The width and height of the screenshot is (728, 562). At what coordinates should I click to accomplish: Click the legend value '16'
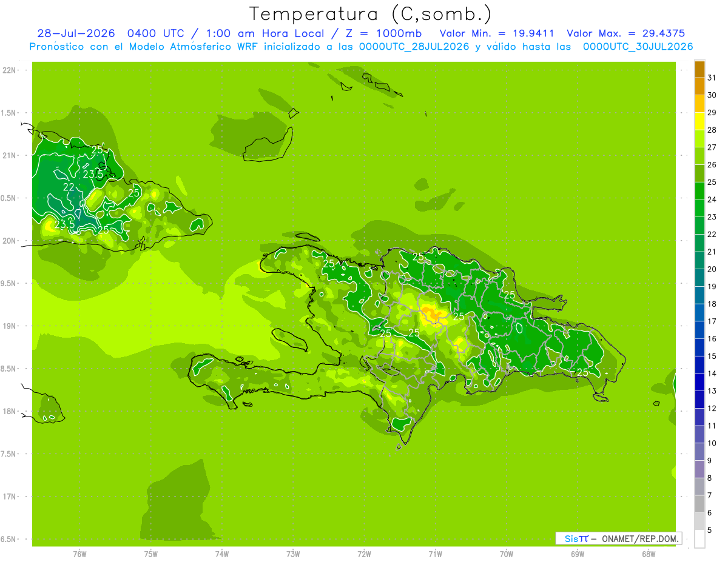(712, 339)
